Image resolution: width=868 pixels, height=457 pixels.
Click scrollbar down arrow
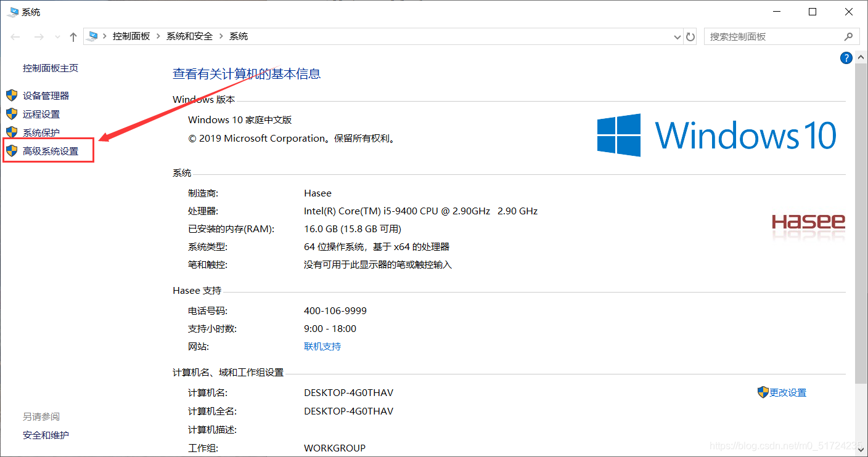click(861, 451)
